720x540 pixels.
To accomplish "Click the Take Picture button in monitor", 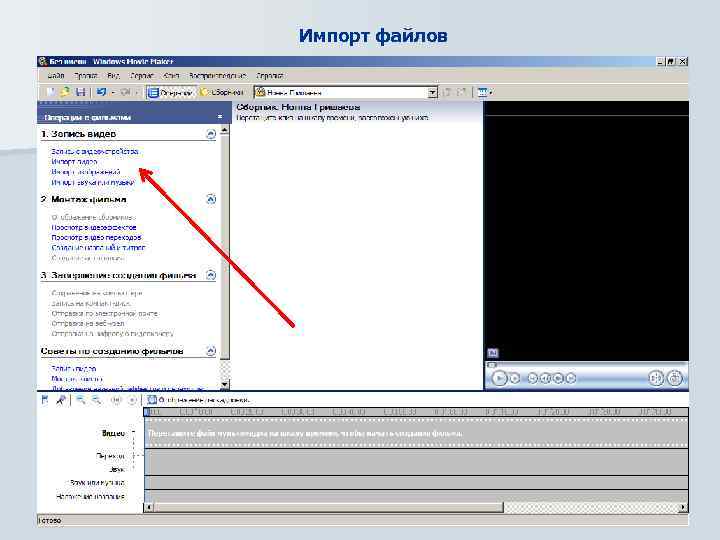I will [x=675, y=378].
